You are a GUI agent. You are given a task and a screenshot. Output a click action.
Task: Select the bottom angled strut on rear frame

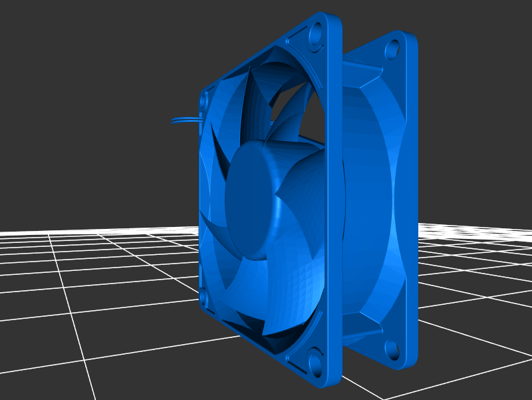click(361, 327)
